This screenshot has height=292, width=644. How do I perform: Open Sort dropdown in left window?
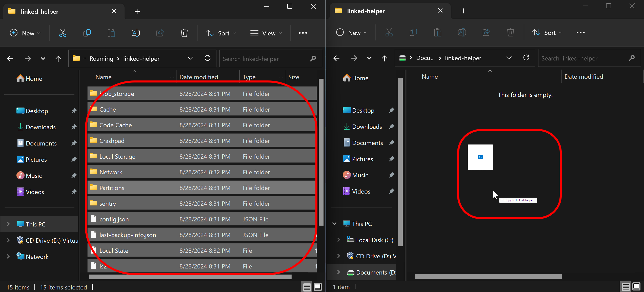(221, 33)
